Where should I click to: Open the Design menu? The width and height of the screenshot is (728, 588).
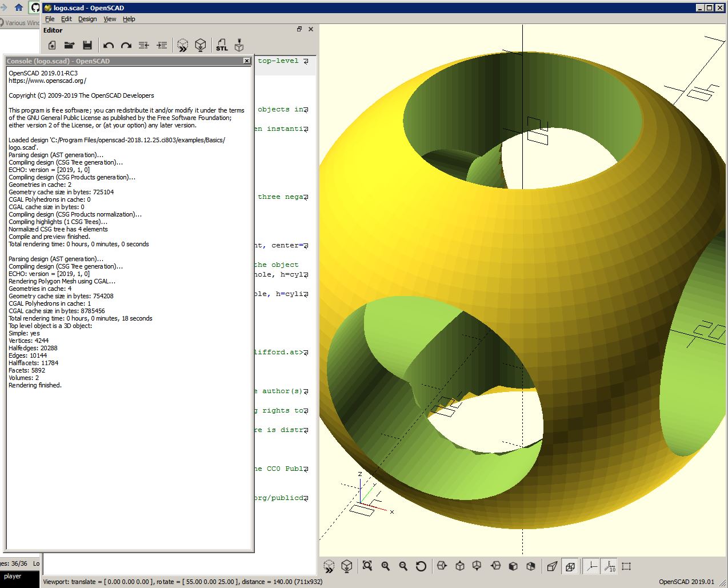point(87,19)
